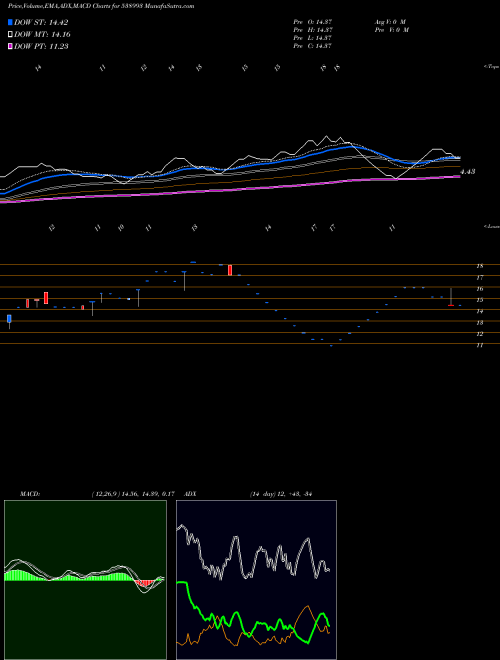Click the price level 11 axis label
The width and height of the screenshot is (500, 660).
(x=479, y=345)
